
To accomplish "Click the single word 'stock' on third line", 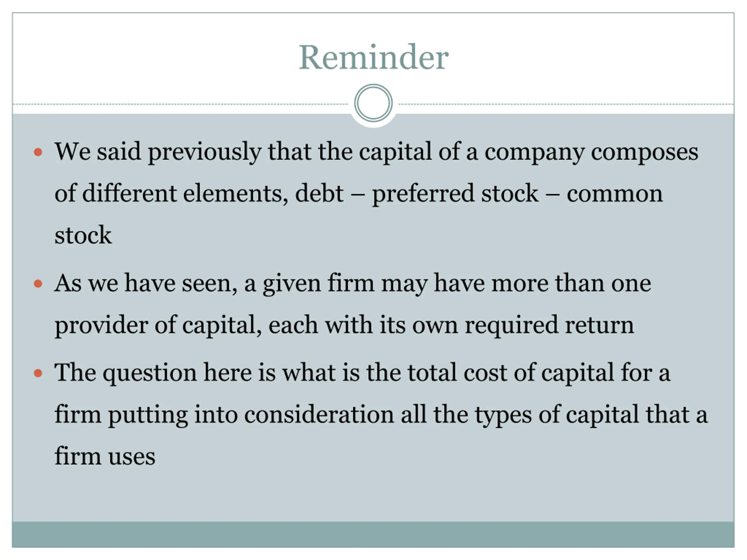I will 83,235.
